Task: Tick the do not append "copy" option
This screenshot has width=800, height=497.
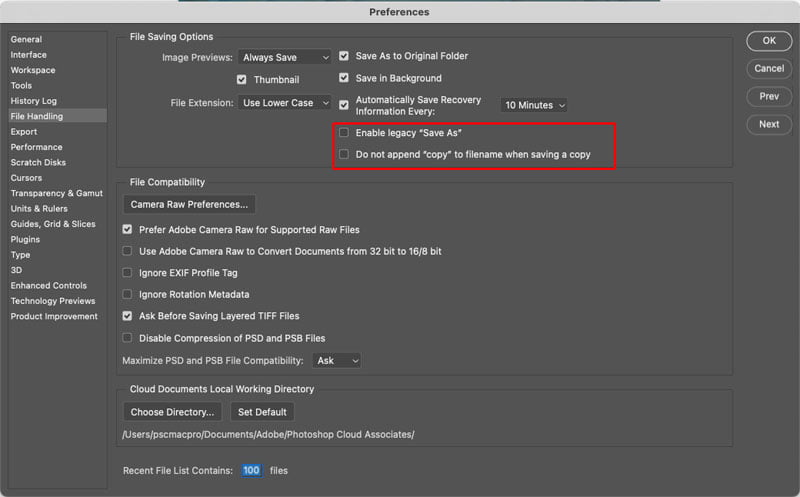Action: [x=344, y=154]
